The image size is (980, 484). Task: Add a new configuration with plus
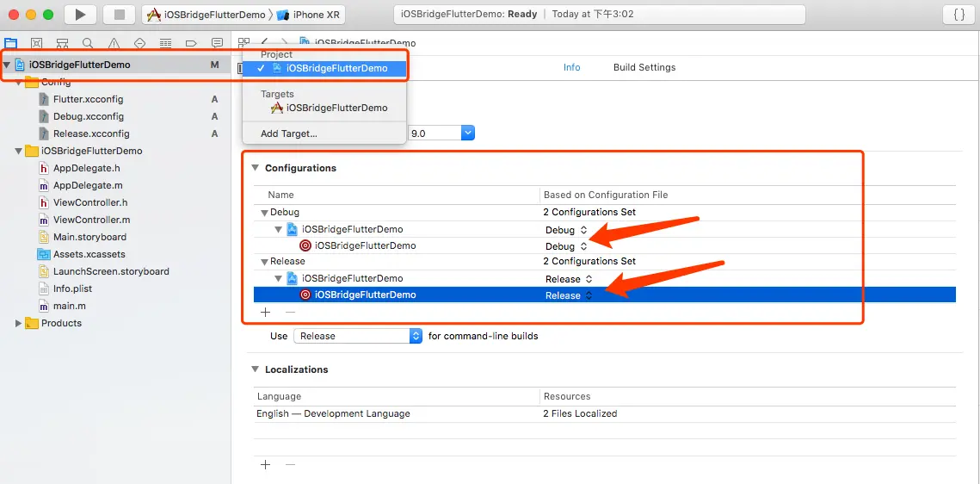click(x=265, y=312)
